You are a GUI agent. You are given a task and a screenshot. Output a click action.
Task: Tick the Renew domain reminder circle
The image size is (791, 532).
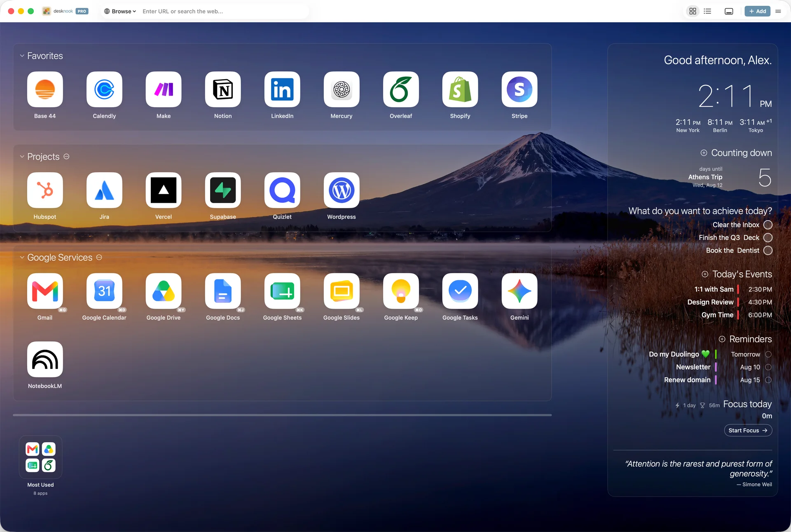[768, 380]
